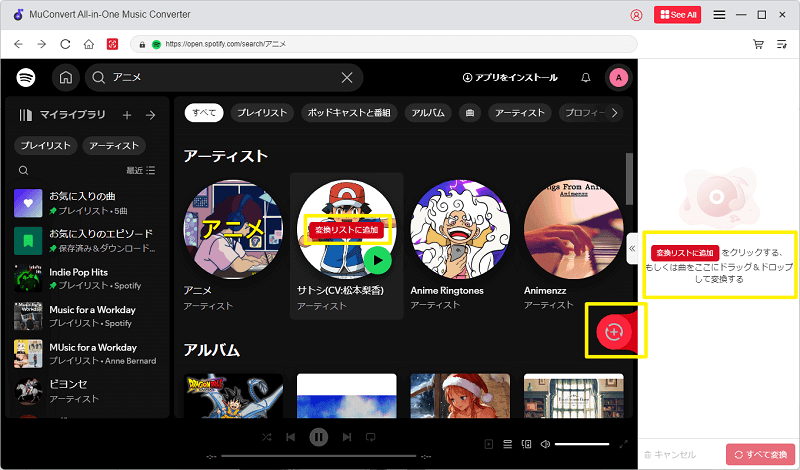800x470 pixels.
Task: Open the user account icon in title bar
Action: click(636, 15)
